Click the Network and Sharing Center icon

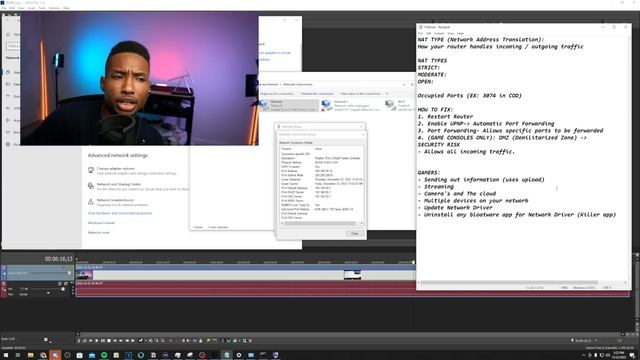pyautogui.click(x=91, y=186)
